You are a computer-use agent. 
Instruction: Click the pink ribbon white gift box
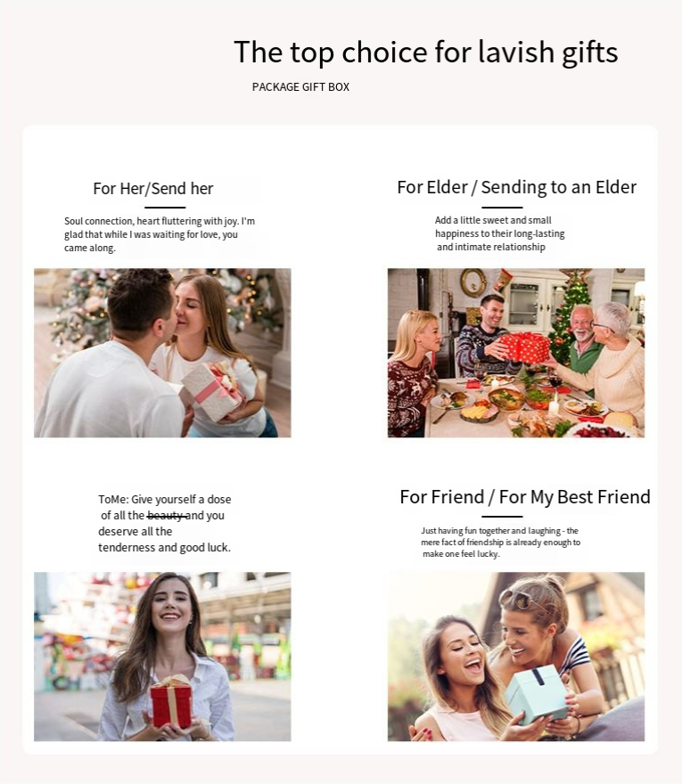point(214,391)
